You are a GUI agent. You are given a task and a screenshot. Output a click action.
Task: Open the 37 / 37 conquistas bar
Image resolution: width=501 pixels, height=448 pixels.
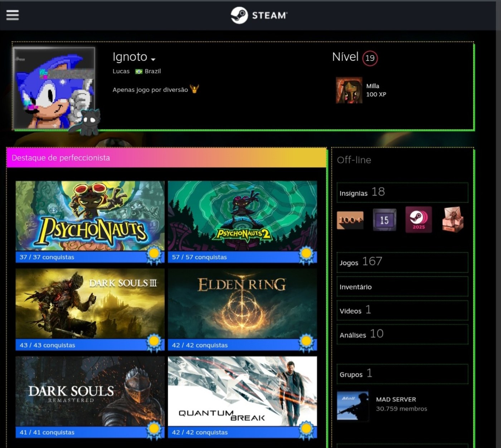tap(90, 257)
